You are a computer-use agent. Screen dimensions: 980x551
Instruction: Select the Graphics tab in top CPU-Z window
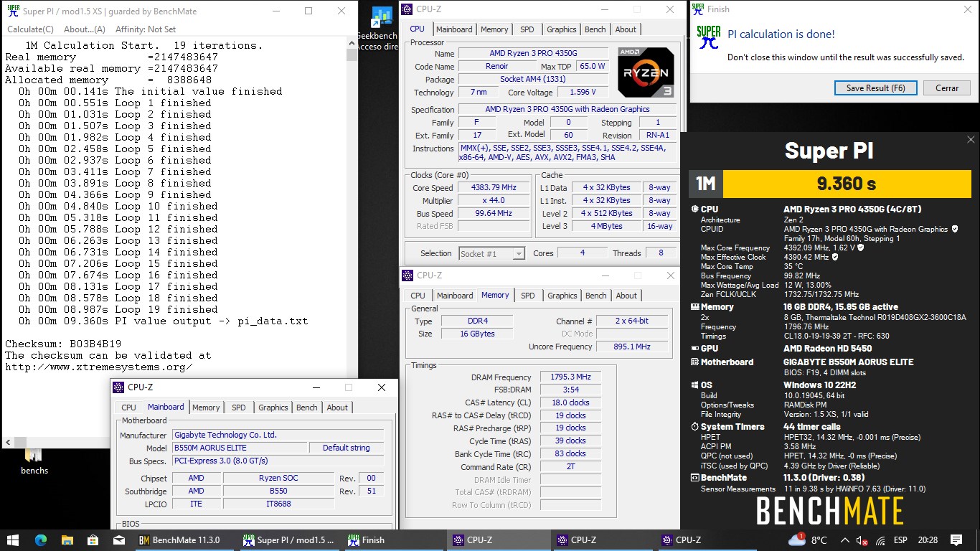point(561,29)
